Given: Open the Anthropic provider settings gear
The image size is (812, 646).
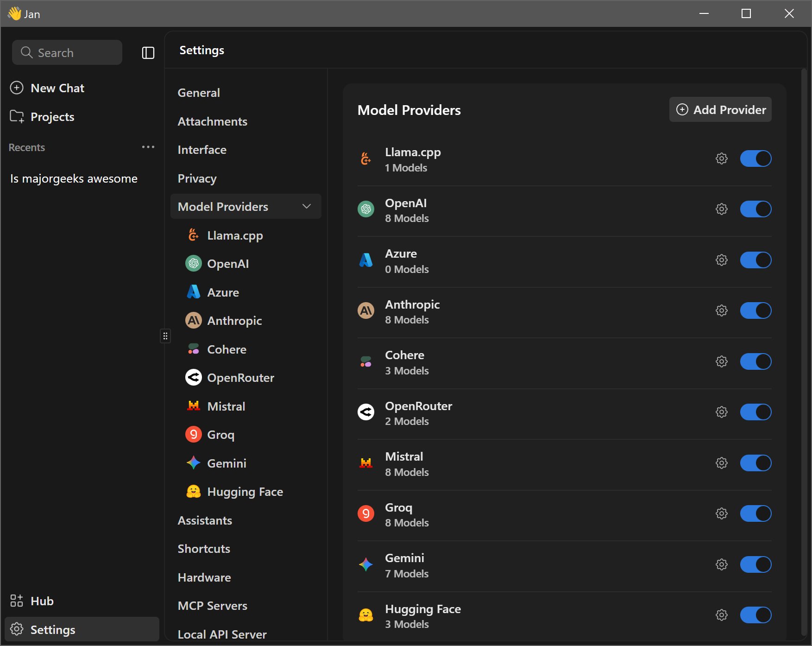Looking at the screenshot, I should pyautogui.click(x=721, y=310).
